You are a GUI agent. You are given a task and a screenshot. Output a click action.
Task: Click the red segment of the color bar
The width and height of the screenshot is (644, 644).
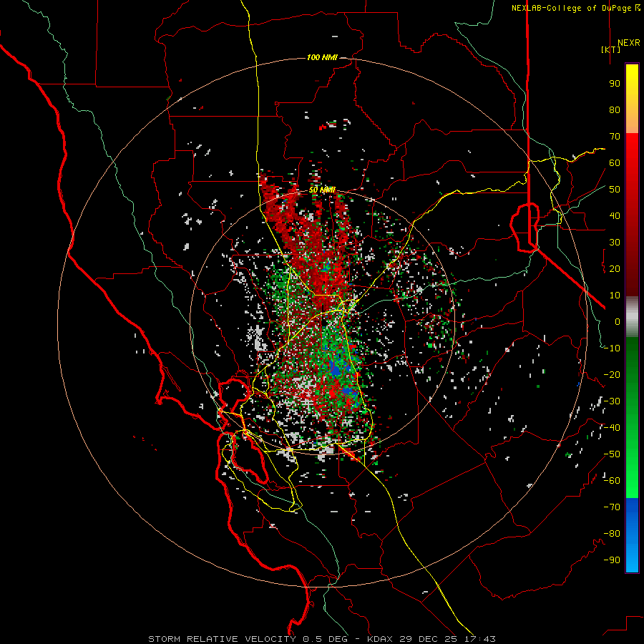(632, 215)
